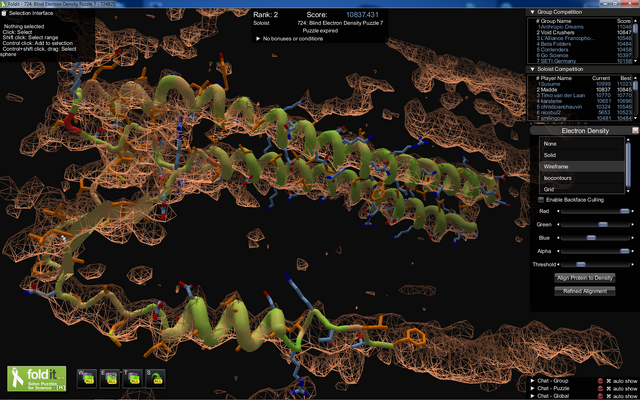Open the Foldit main menu logo

(37, 378)
